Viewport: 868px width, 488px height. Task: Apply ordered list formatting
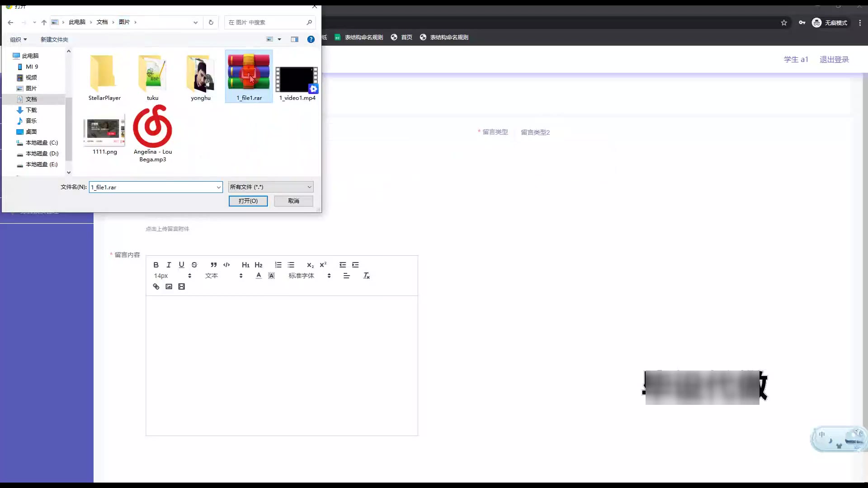(278, 265)
